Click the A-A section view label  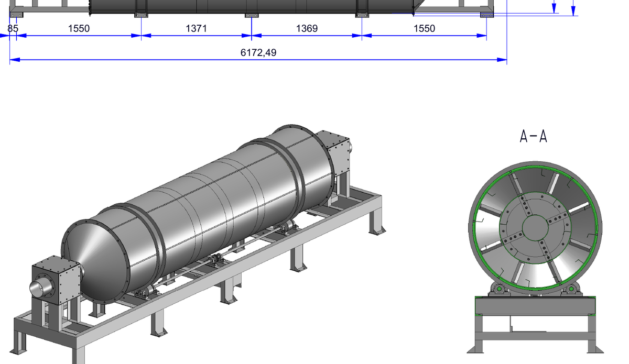[534, 137]
